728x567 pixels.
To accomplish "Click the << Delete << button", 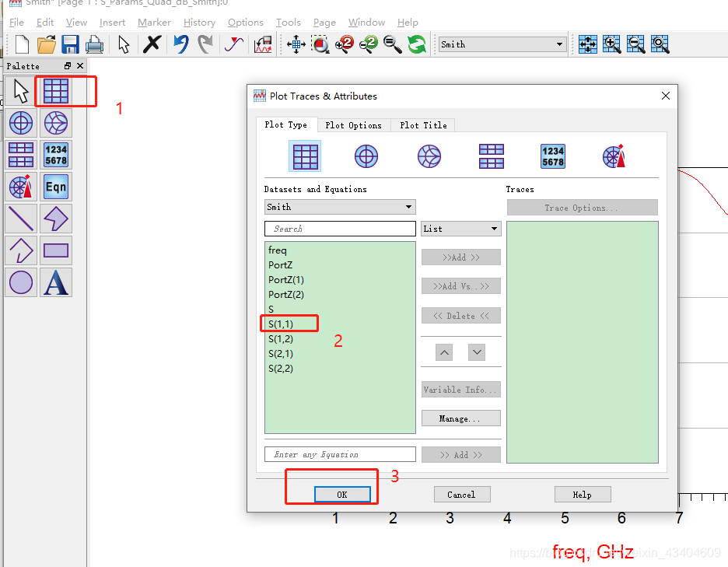I will pos(460,316).
